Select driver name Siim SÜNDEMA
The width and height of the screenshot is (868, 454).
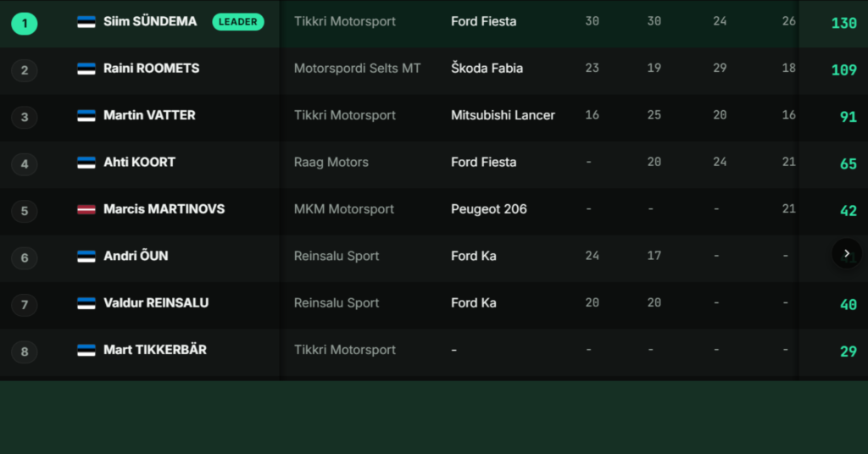click(x=150, y=21)
